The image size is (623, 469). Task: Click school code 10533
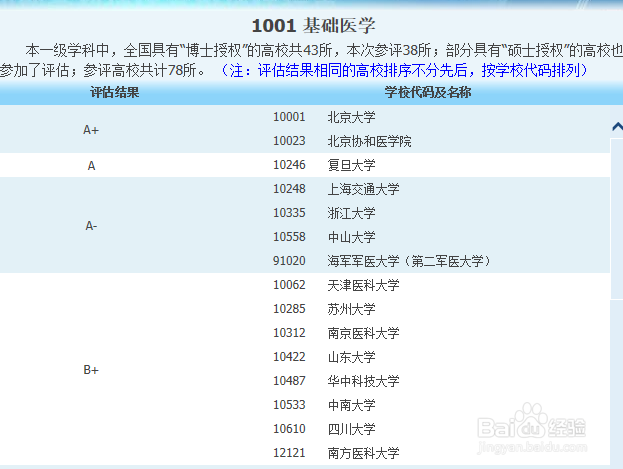tap(289, 405)
